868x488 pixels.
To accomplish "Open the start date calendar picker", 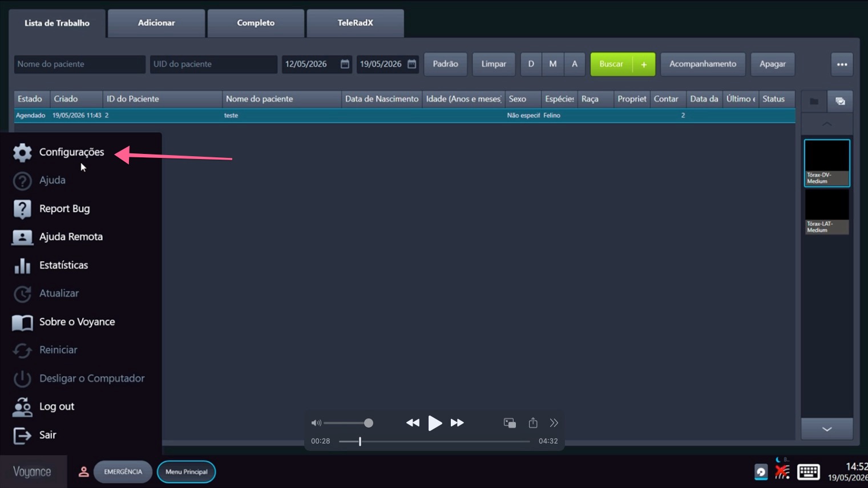I will pyautogui.click(x=345, y=64).
